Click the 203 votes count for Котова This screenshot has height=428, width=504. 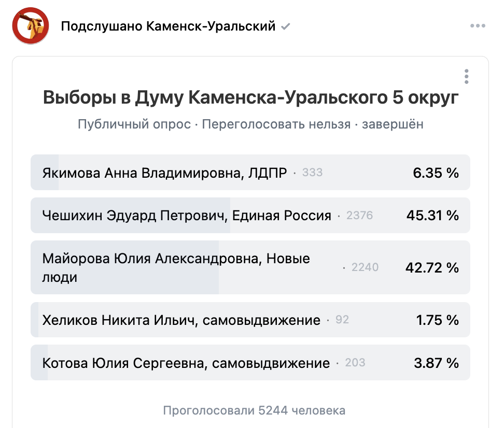tap(355, 362)
